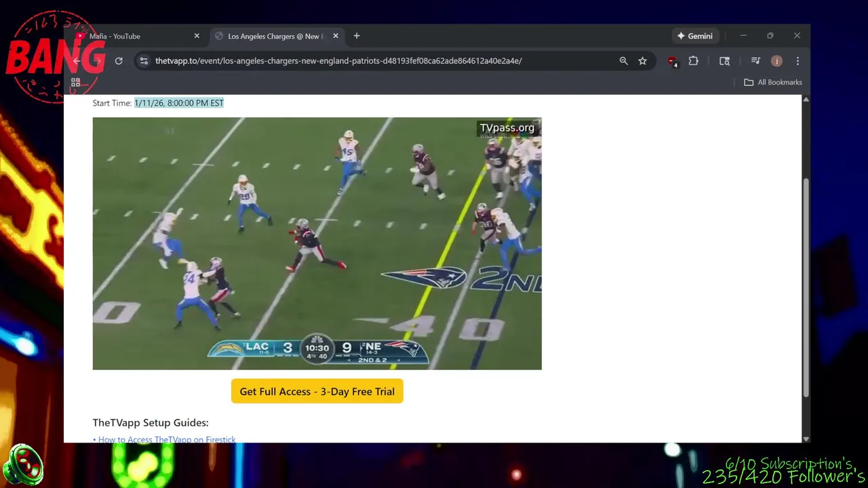Screen dimensions: 868x488
Task: Click Get Full Access 3-Day Free Trial button
Action: (317, 391)
